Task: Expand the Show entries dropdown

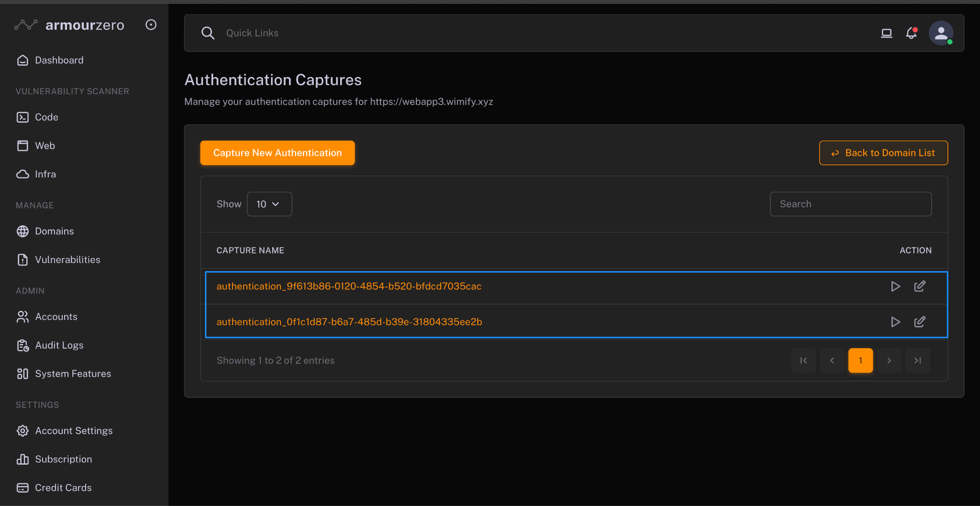Action: (x=269, y=204)
